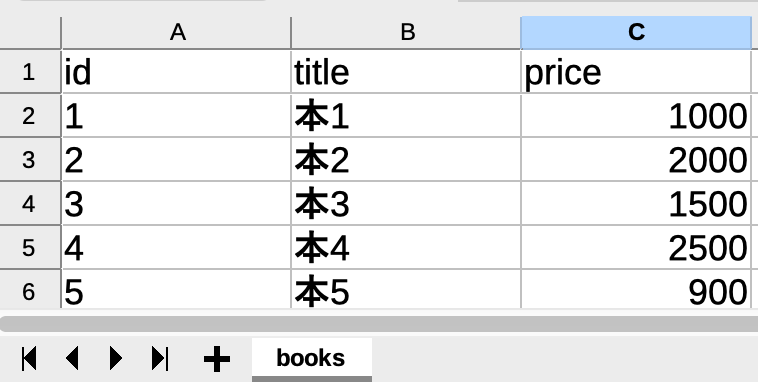Select the id header cell
Viewport: 758px width, 382px height.
pos(176,72)
